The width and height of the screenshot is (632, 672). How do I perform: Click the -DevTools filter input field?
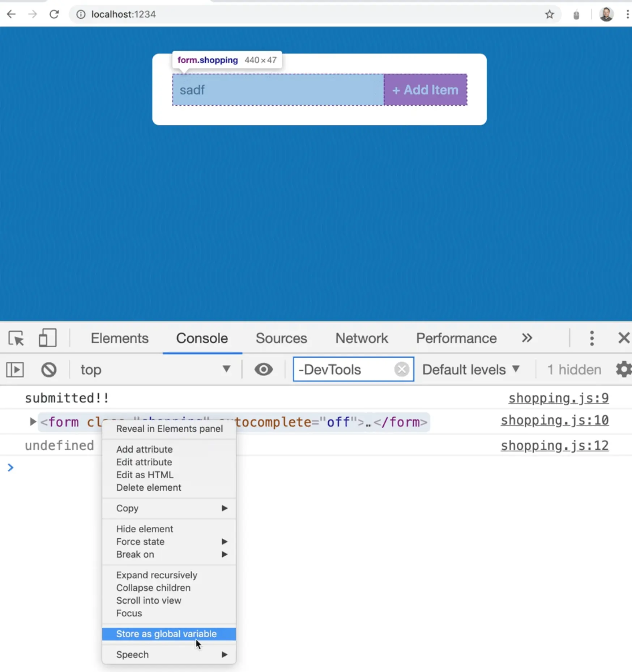coord(343,370)
